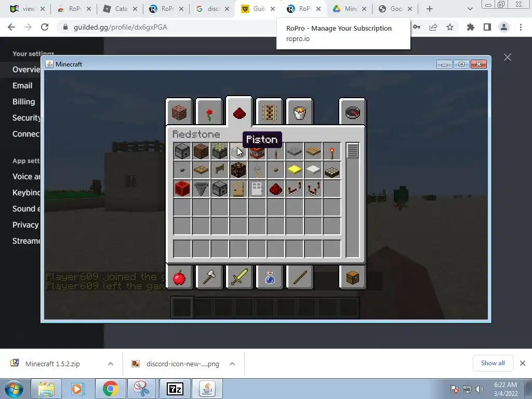
Task: Select the white iron weighted pressure plate
Action: pos(313,170)
